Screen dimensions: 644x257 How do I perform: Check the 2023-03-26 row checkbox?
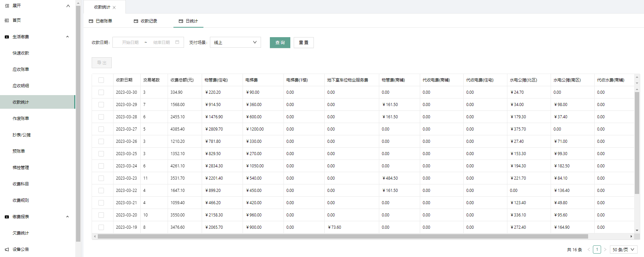101,141
